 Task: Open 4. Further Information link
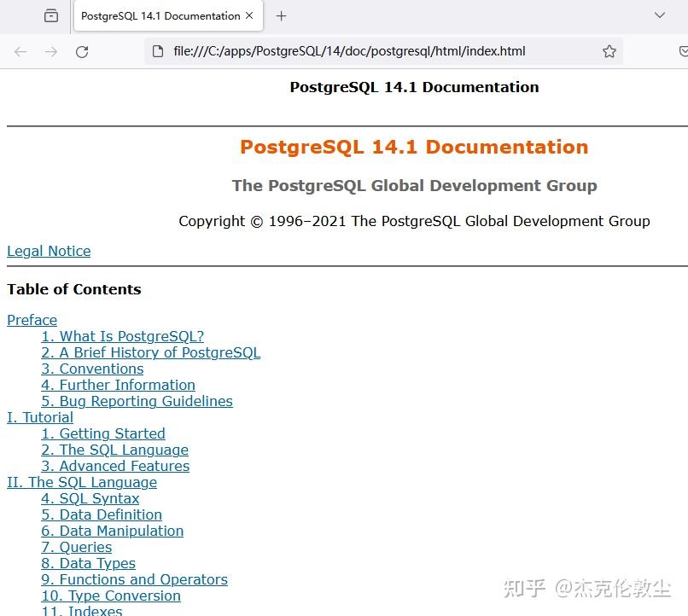click(118, 385)
